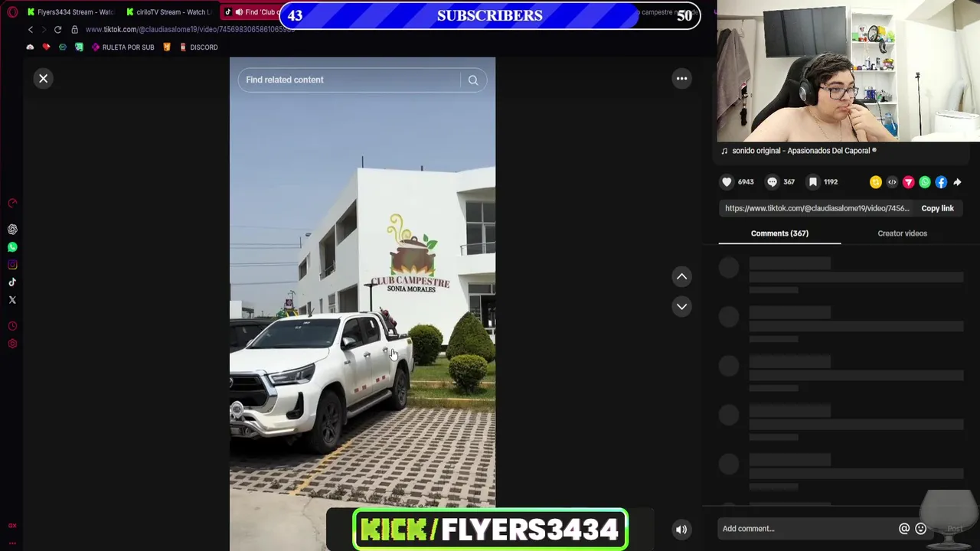This screenshot has width=980, height=551.
Task: Open the Opera menu logo
Action: pos(12,12)
